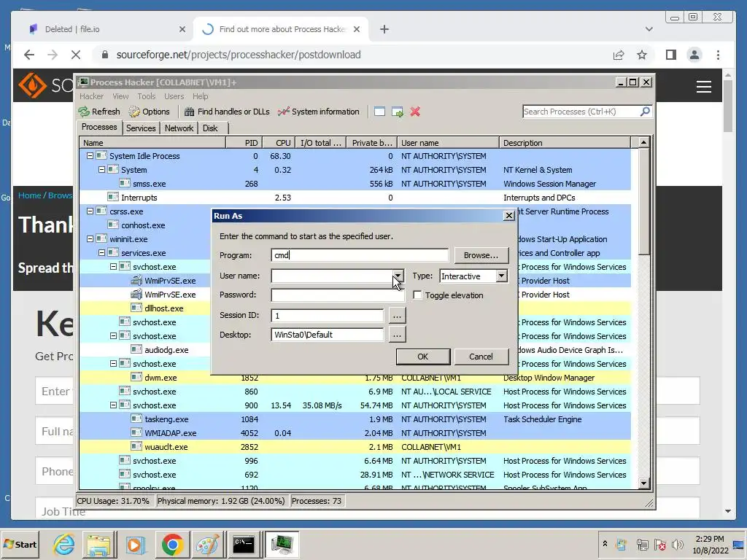Image resolution: width=747 pixels, height=560 pixels.
Task: Click the volume icon in system tray
Action: tap(676, 544)
